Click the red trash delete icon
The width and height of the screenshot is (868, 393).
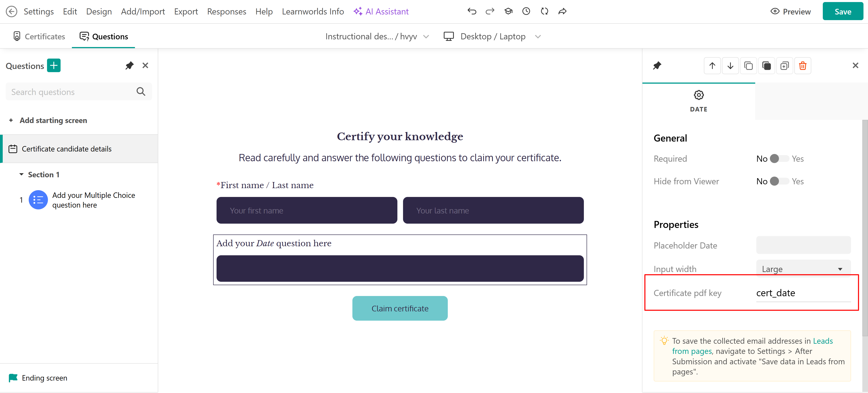coord(802,66)
